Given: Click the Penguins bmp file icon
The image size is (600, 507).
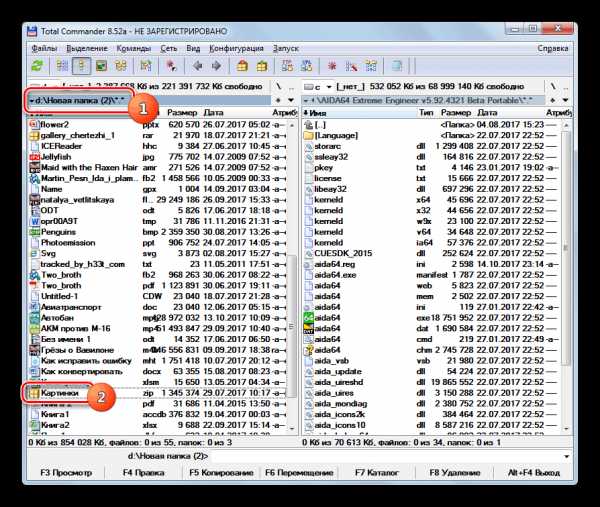Looking at the screenshot, I should tap(34, 232).
